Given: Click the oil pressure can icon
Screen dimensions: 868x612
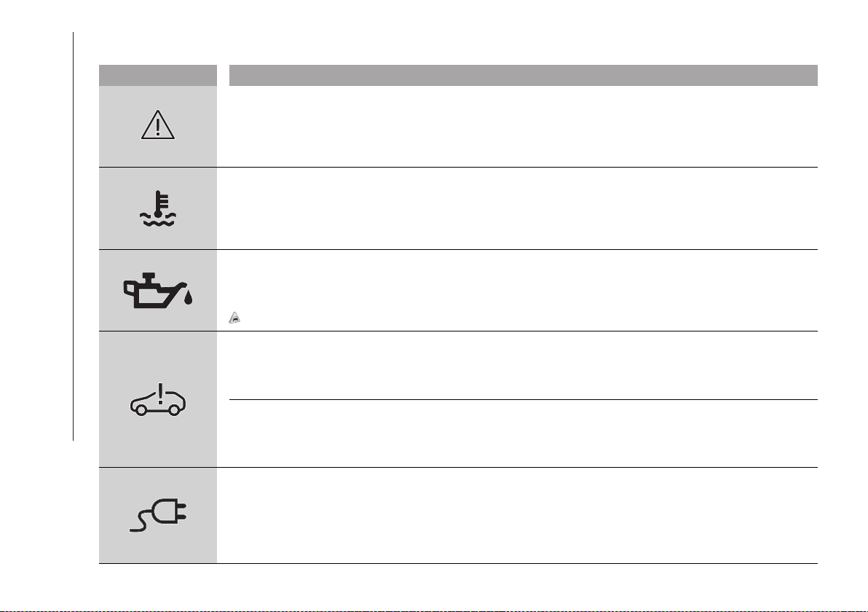Looking at the screenshot, I should (157, 290).
